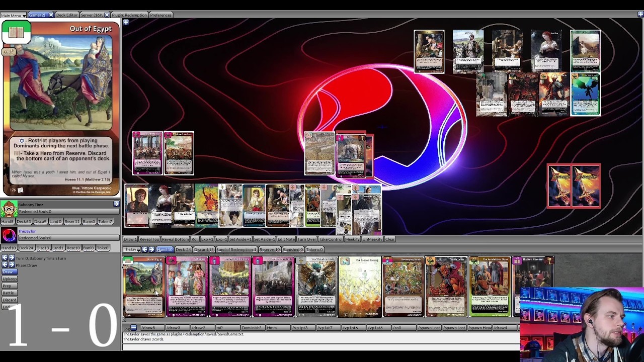
Task: Close the Server (16) tab
Action: (x=107, y=15)
